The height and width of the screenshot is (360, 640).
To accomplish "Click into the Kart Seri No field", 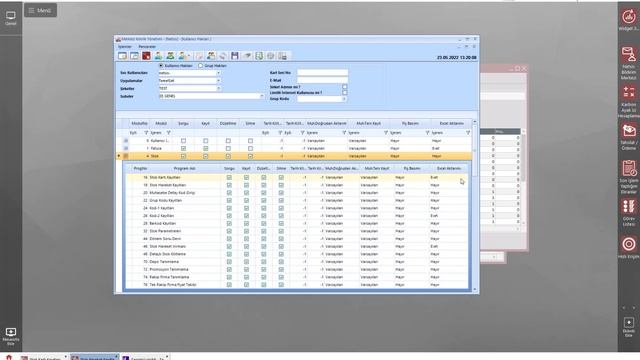I will [322, 73].
